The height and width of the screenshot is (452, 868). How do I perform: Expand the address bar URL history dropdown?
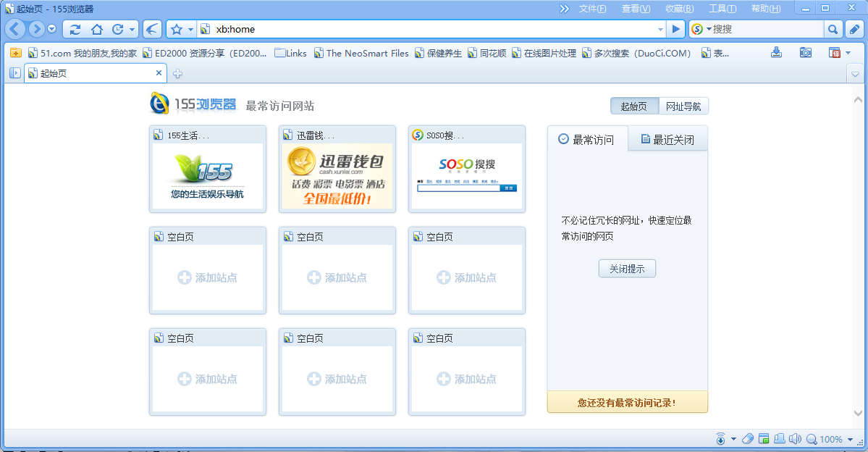click(x=660, y=29)
